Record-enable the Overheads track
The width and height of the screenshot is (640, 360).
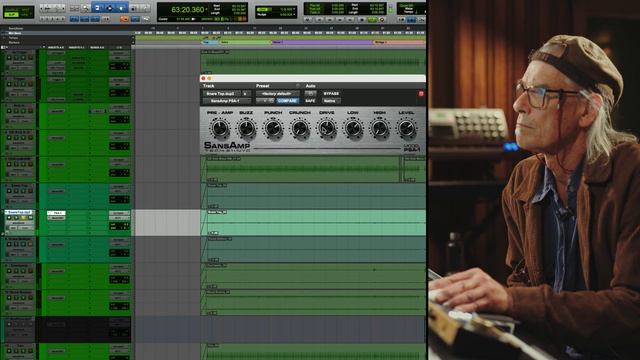[x=9, y=271]
